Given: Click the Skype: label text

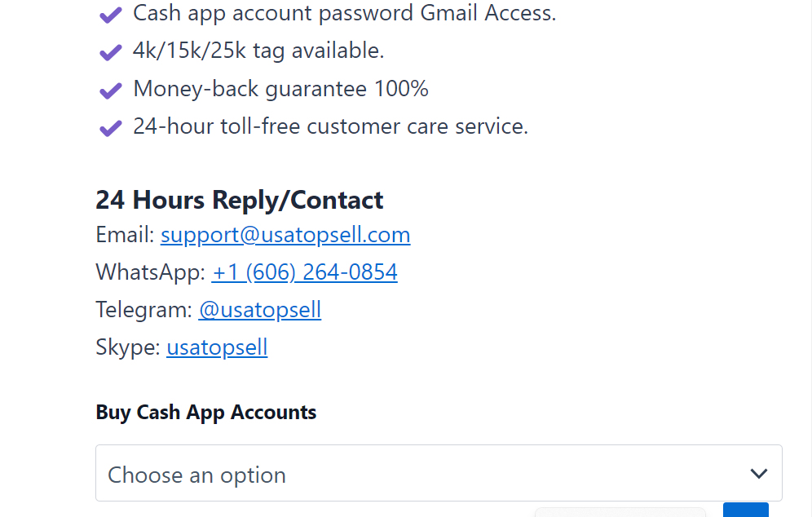Looking at the screenshot, I should 128,348.
